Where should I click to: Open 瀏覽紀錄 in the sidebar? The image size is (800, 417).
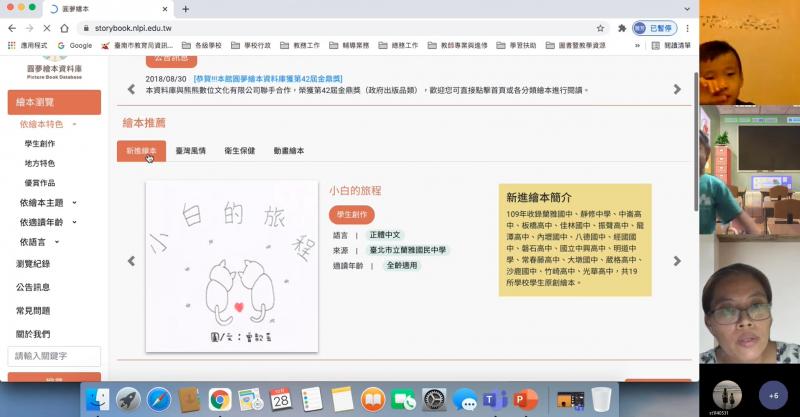[33, 264]
